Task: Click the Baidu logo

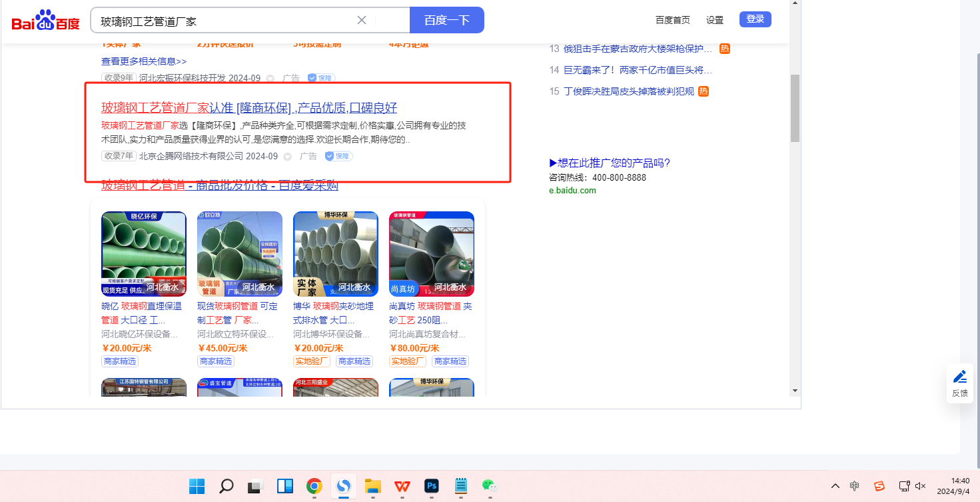Action: pos(45,21)
